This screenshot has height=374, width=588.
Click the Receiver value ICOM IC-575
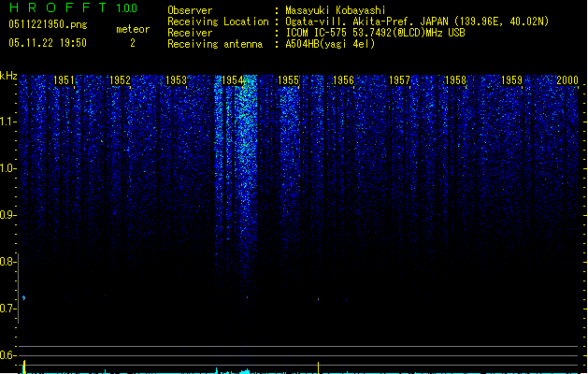(x=317, y=33)
